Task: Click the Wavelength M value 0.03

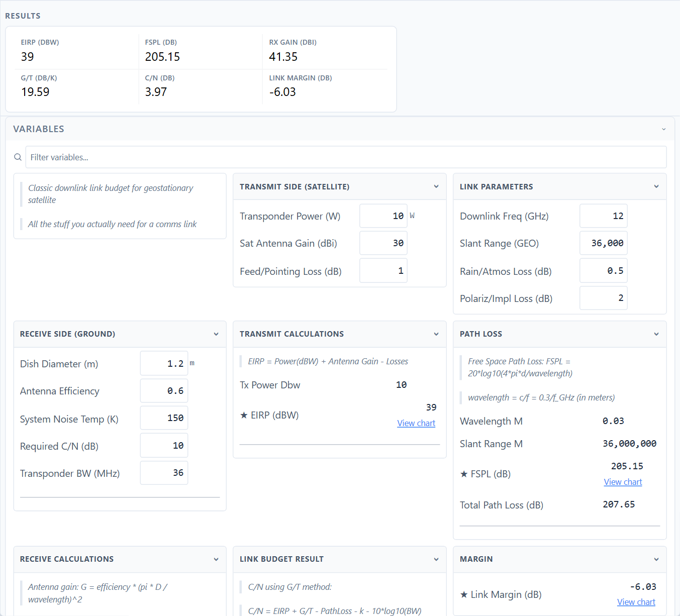Action: point(613,421)
